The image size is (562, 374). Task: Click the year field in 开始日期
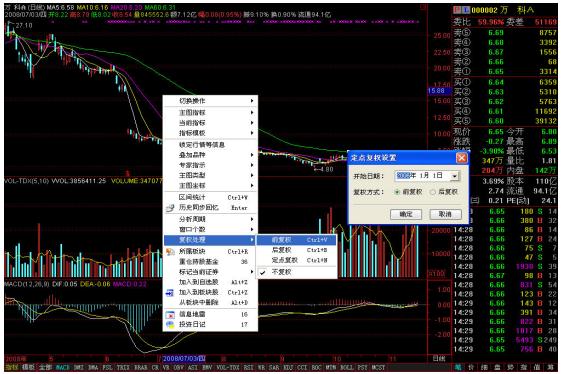tap(403, 176)
